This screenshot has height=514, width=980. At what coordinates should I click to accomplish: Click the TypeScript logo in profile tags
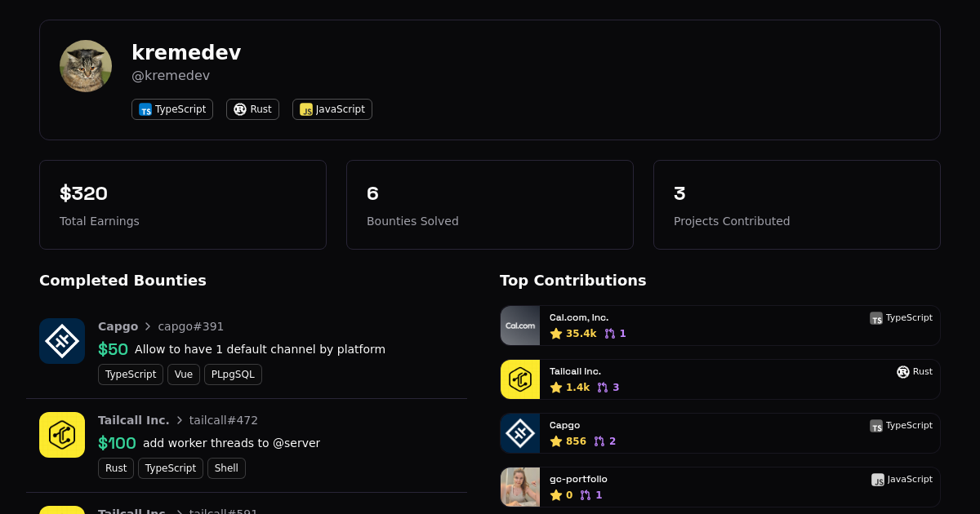(145, 109)
